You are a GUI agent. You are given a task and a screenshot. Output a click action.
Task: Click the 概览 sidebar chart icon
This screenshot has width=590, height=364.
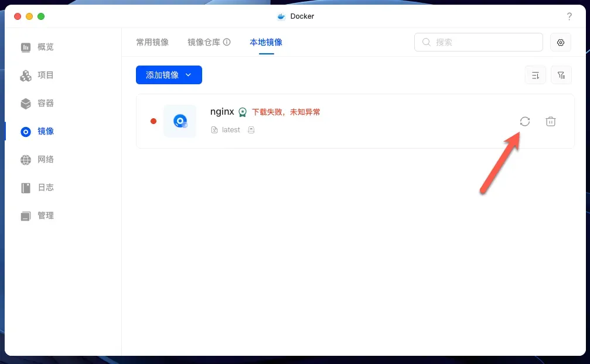[26, 47]
